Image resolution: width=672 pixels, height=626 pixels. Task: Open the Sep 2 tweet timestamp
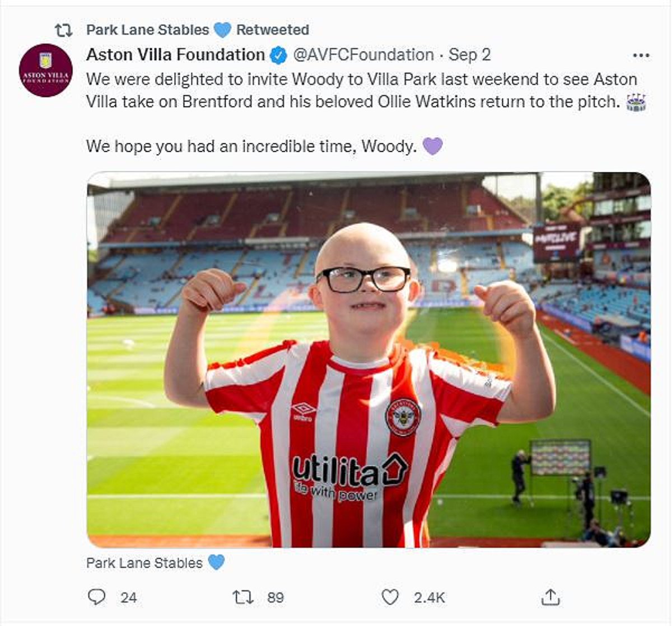[469, 55]
